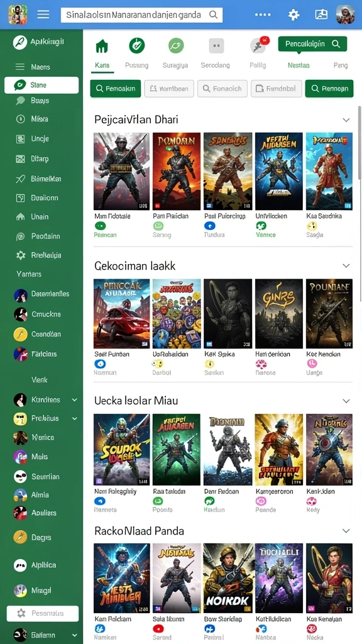This screenshot has height=644, width=362.
Task: Click the Miragil avatar in sidebar
Action: [x=21, y=590]
